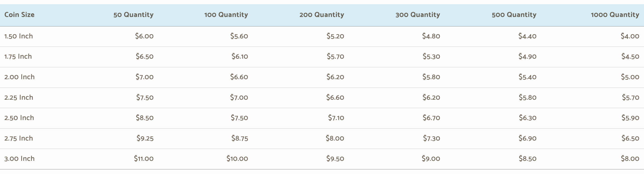Select the $8.75 price cell

click(x=240, y=138)
